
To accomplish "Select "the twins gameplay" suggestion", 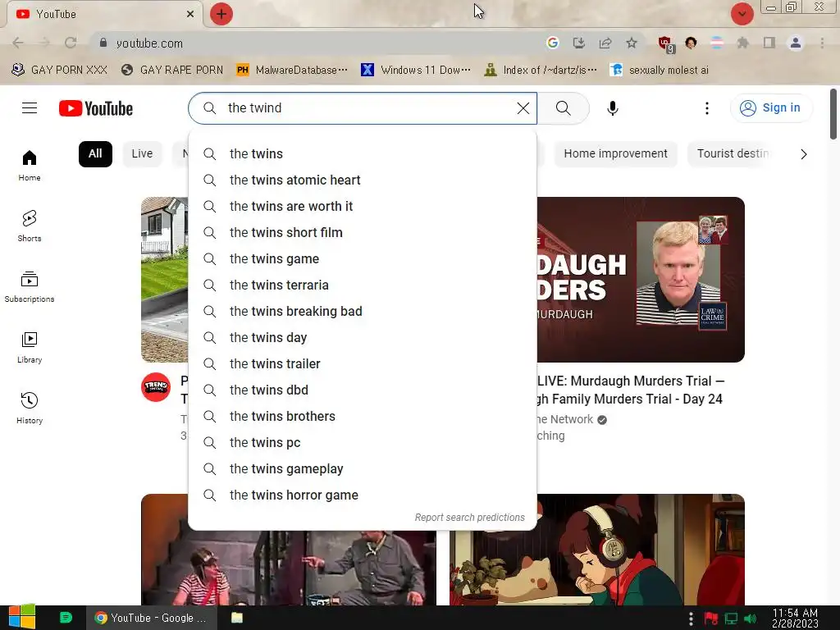I will 363,468.
